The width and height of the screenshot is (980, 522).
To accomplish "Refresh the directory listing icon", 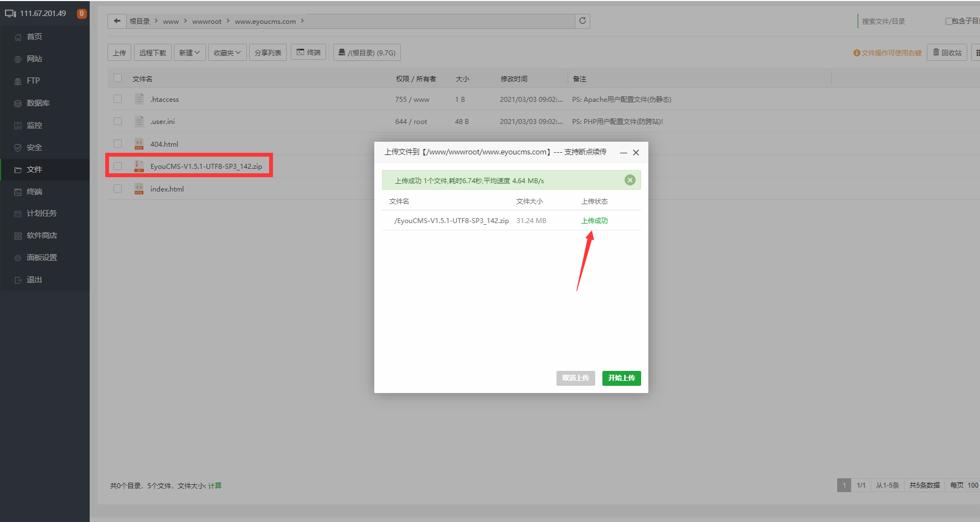I will (x=582, y=21).
